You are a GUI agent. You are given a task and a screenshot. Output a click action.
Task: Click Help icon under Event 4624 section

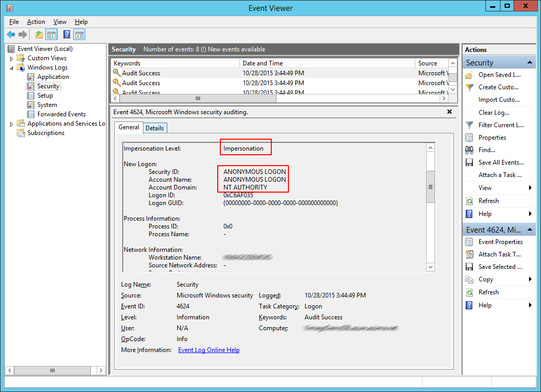click(x=469, y=305)
